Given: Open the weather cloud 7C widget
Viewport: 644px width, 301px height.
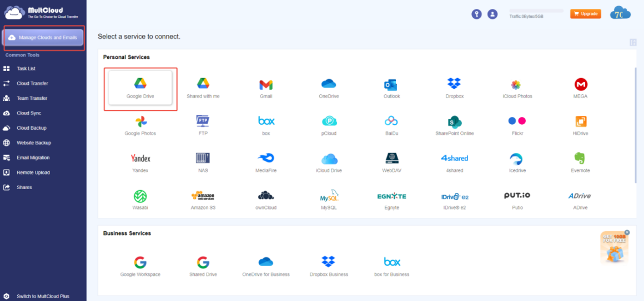Looking at the screenshot, I should (620, 13).
